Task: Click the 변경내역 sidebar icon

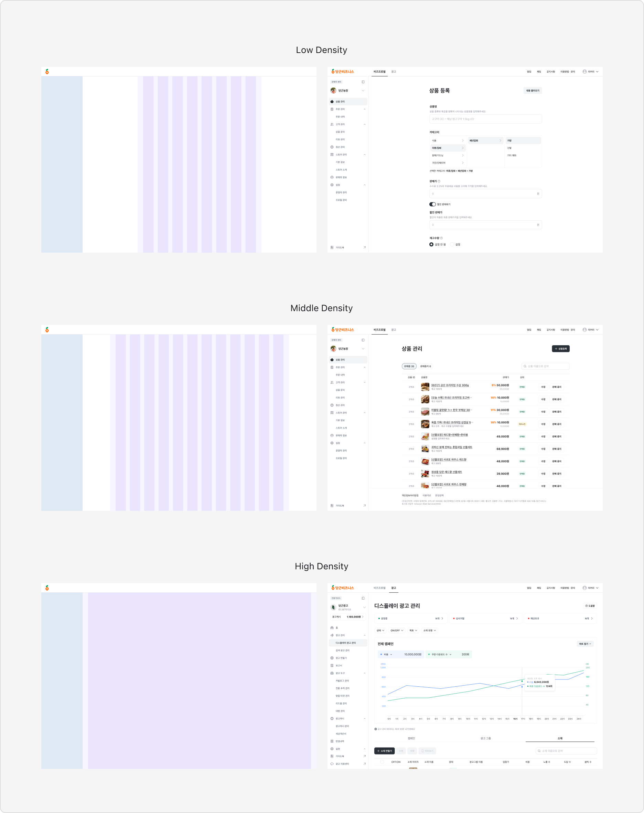Action: (x=332, y=741)
